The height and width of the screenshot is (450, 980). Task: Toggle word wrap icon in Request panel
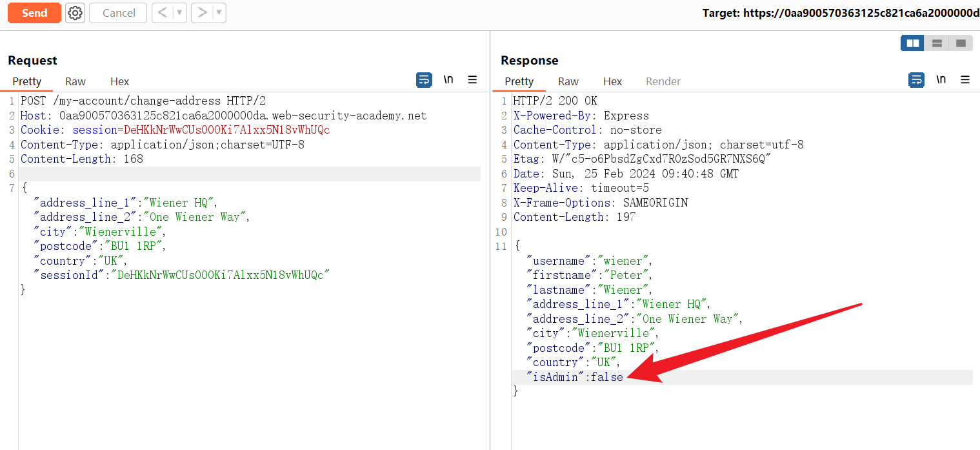pos(424,80)
